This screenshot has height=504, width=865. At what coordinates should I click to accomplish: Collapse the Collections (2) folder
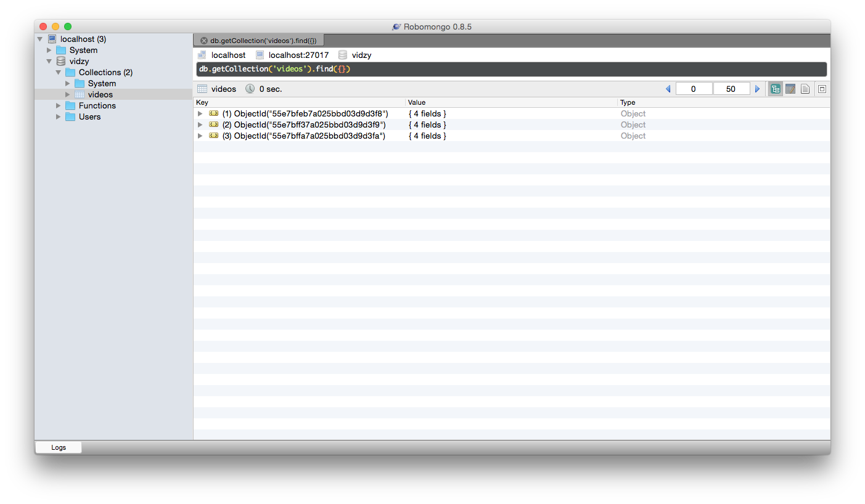pos(59,72)
